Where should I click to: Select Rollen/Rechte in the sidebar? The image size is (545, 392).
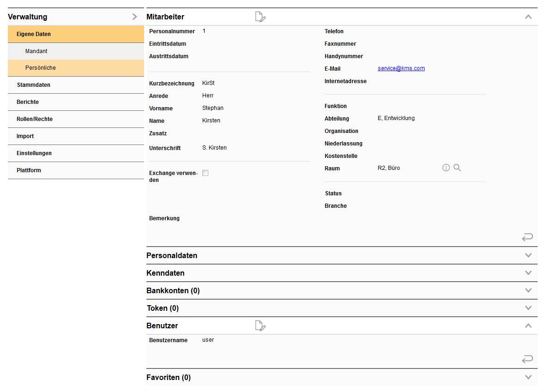click(x=35, y=119)
